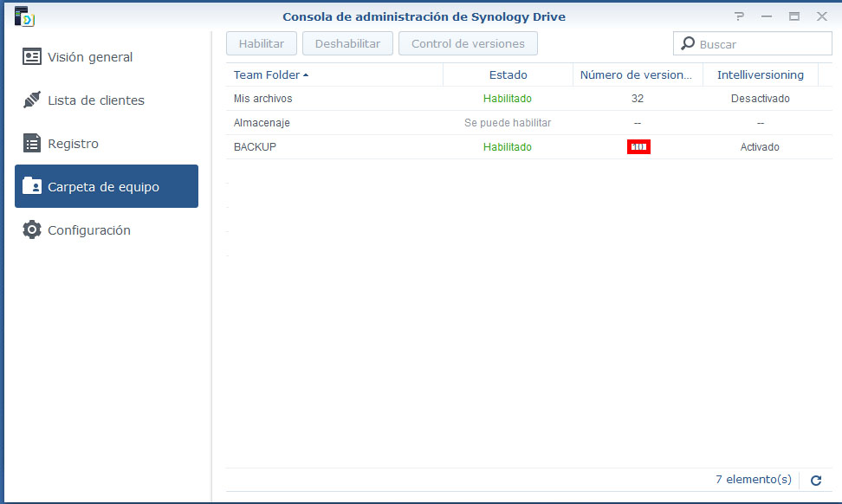Open the Registro section
The image size is (842, 504).
click(107, 143)
